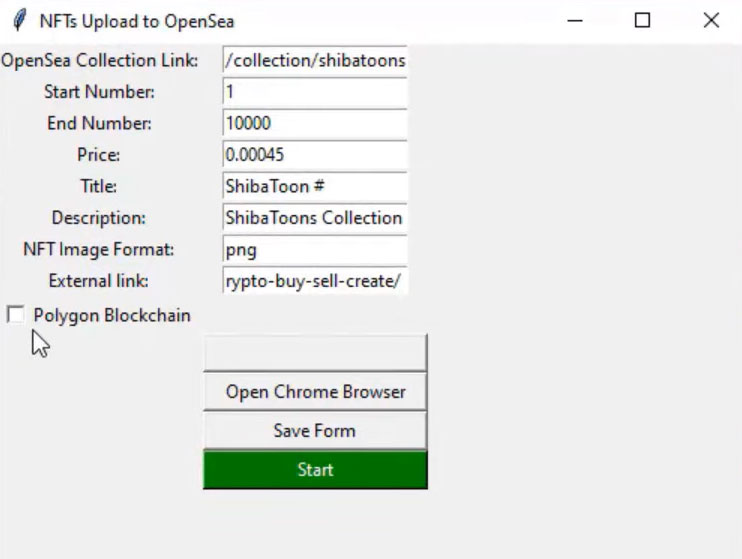Focus the Description input field
The image size is (742, 559).
point(315,218)
